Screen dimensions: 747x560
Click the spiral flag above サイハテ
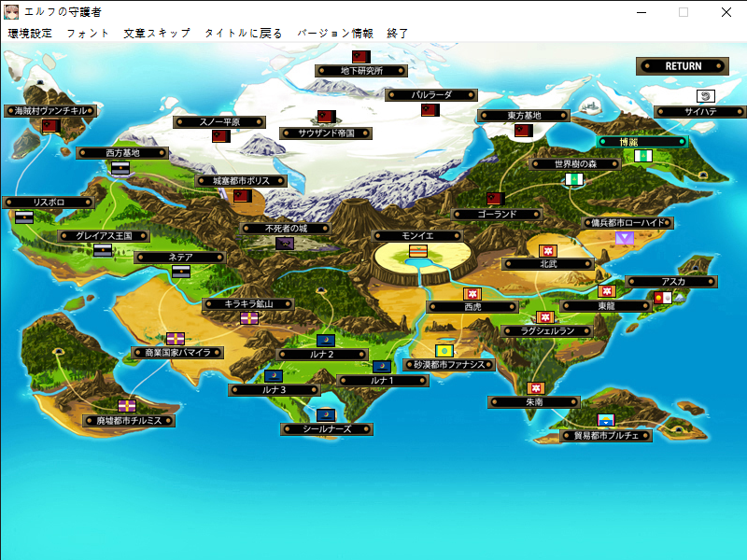[x=706, y=96]
